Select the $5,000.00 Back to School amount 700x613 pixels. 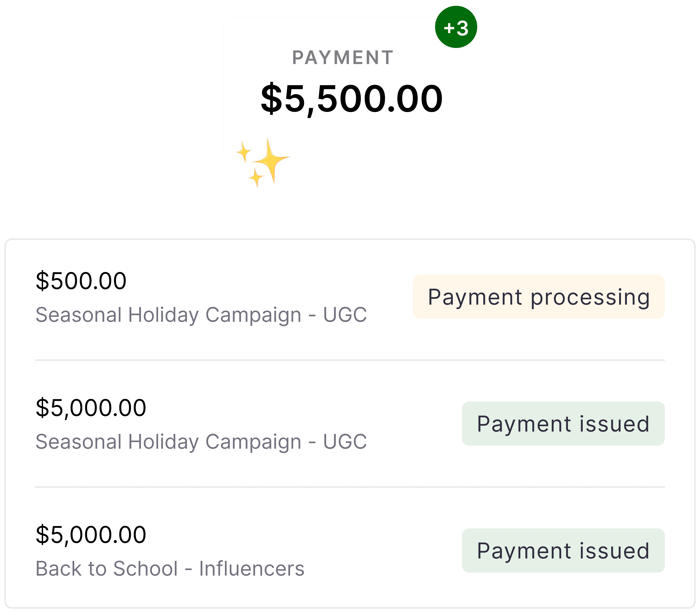coord(91,535)
